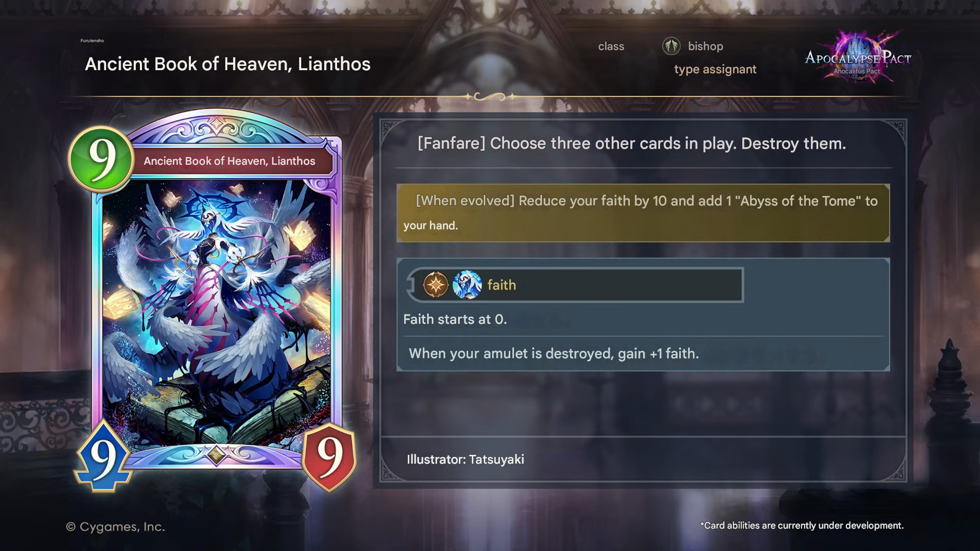Click the type assignant text
Viewport: 980px width, 551px height.
[715, 70]
